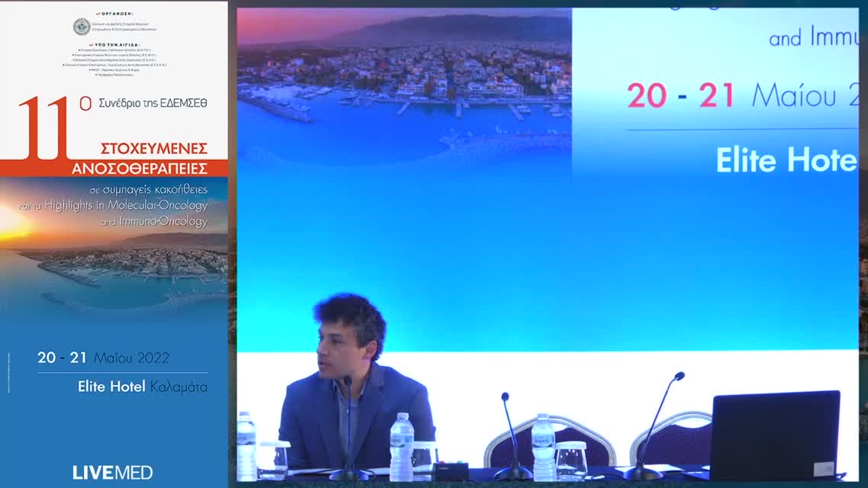Click the 20 - 21 Μαΐου 2022 date on banner
Screen dimensions: 868x488
tap(103, 358)
